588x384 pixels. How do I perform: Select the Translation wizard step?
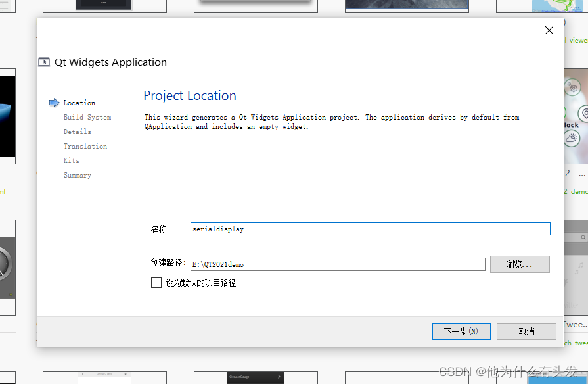[85, 146]
